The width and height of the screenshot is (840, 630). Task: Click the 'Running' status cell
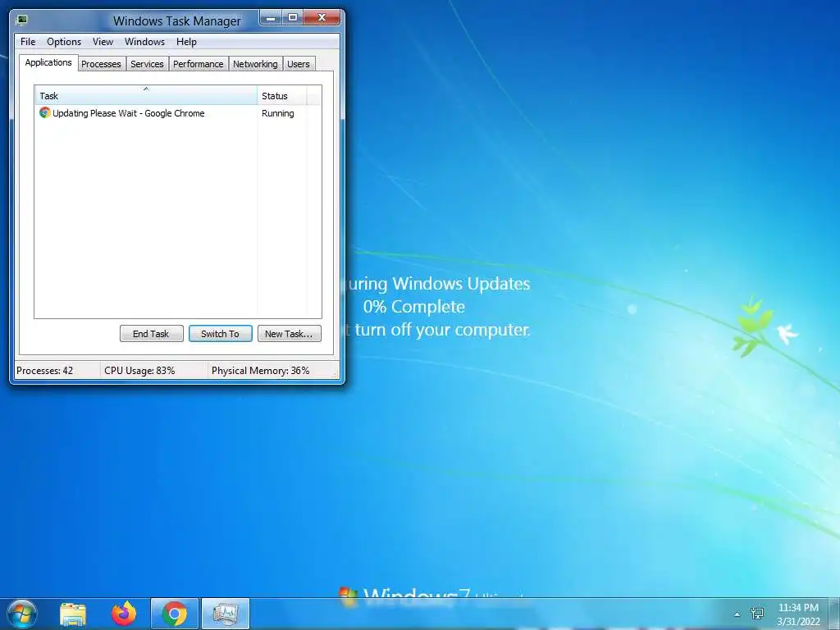tap(278, 113)
